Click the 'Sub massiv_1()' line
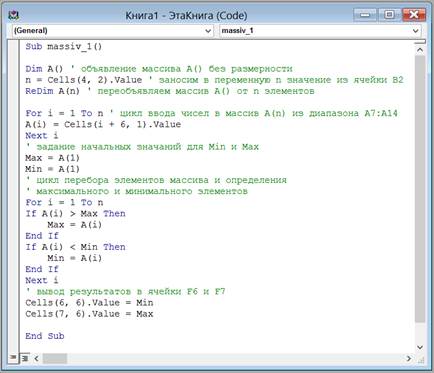The height and width of the screenshot is (373, 434). coord(64,46)
